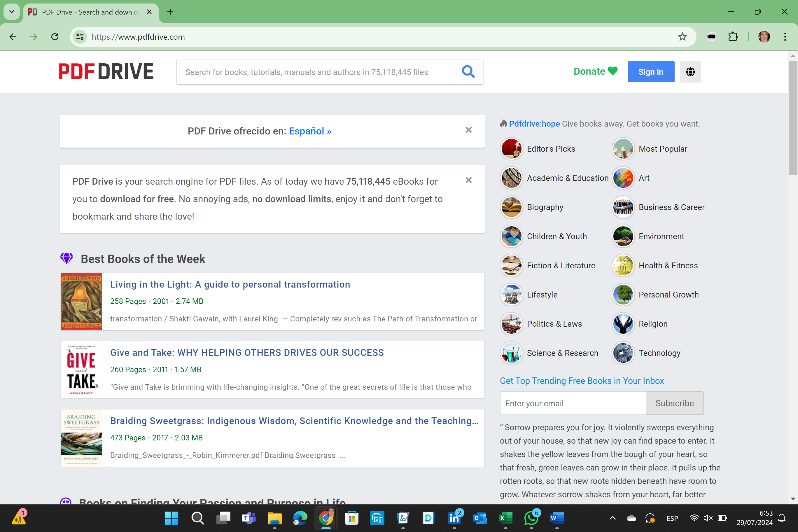Image resolution: width=798 pixels, height=532 pixels.
Task: Open the Living in the Light book link
Action: (230, 284)
